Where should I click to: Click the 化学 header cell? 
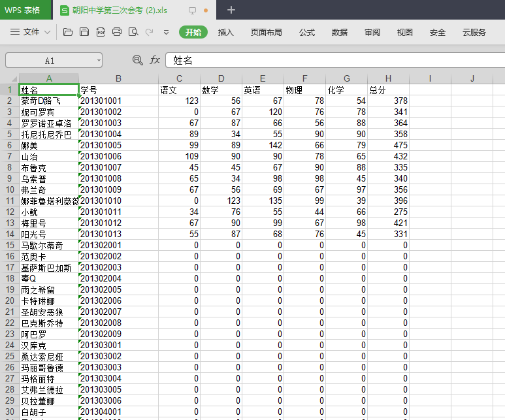[346, 90]
